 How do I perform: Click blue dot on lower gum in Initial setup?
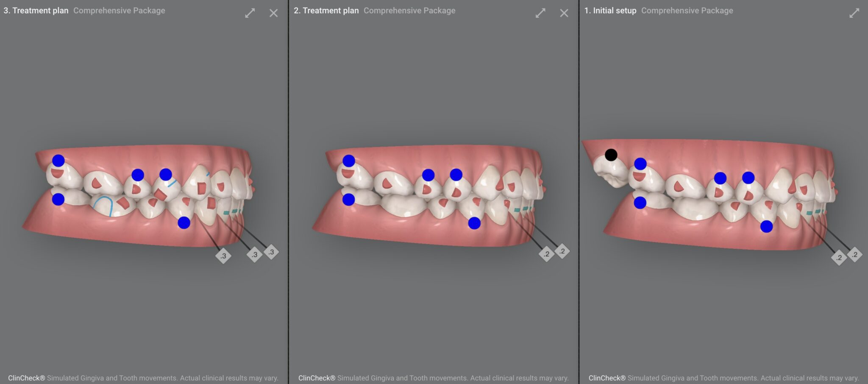click(x=766, y=226)
